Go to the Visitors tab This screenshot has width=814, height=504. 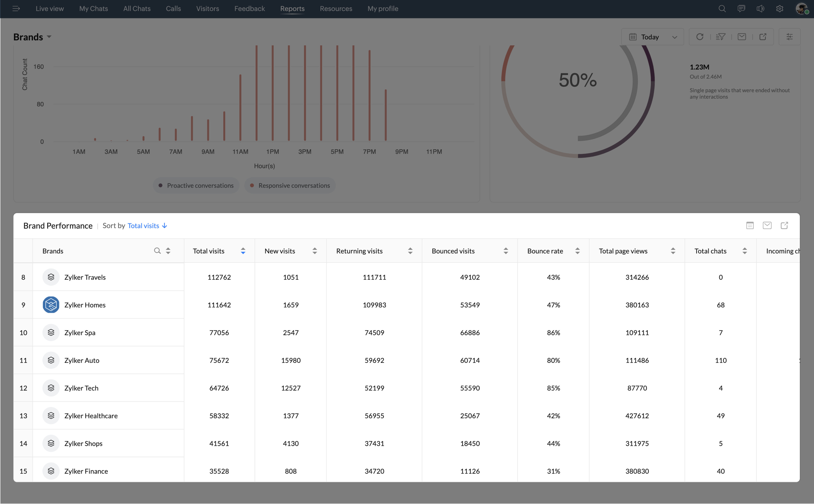click(207, 9)
